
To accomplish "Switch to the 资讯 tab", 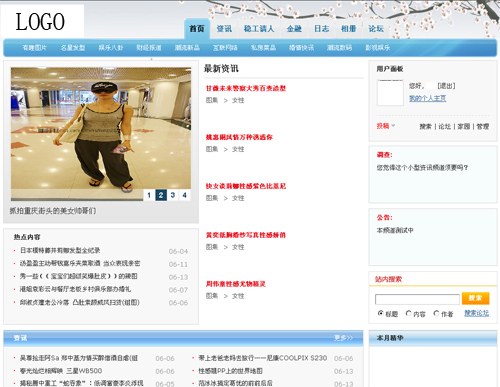I will (224, 29).
